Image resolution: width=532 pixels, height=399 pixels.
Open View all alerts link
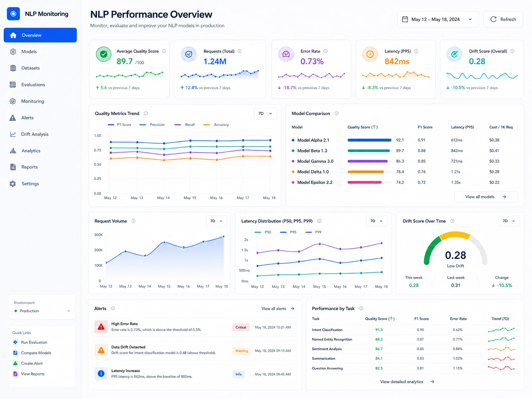(x=278, y=309)
